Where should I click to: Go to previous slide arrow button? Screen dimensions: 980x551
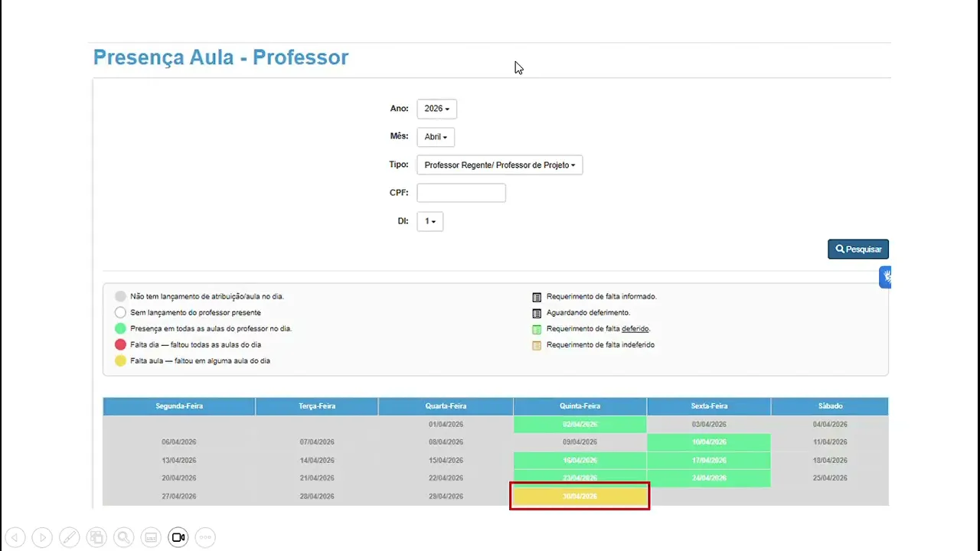[x=15, y=537]
